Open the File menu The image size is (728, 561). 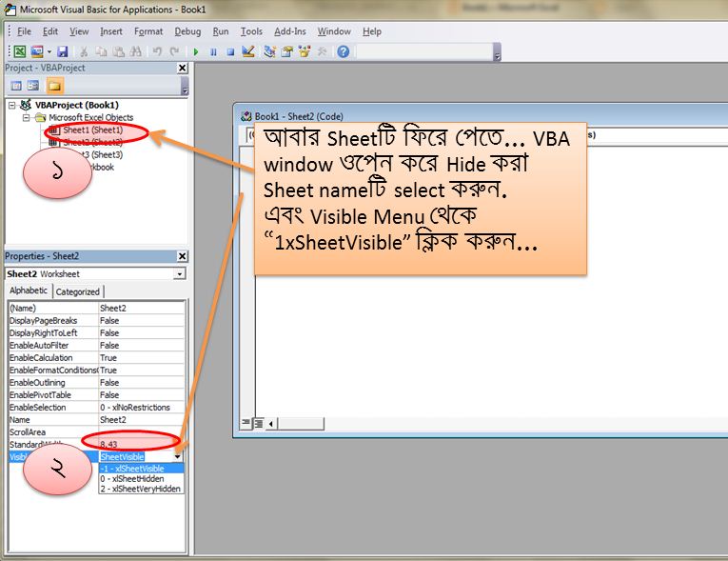click(x=24, y=31)
